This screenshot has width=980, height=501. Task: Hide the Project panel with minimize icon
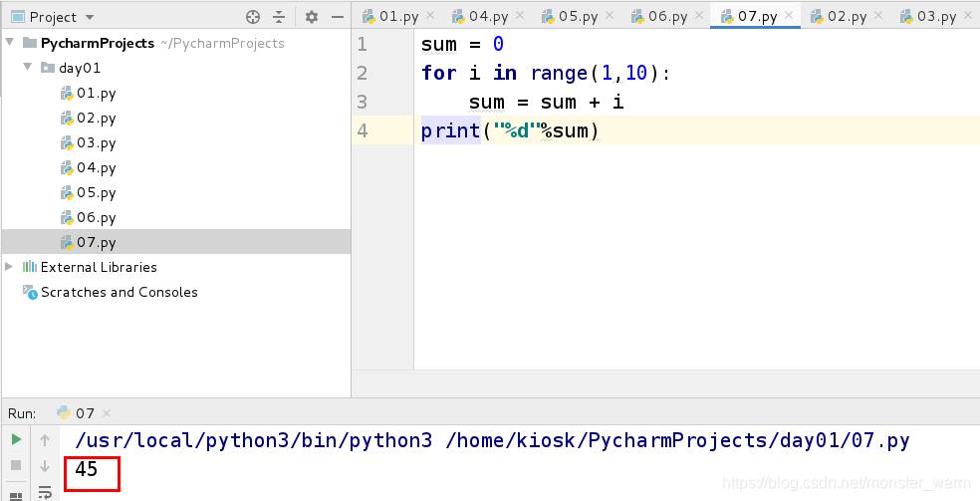click(338, 17)
